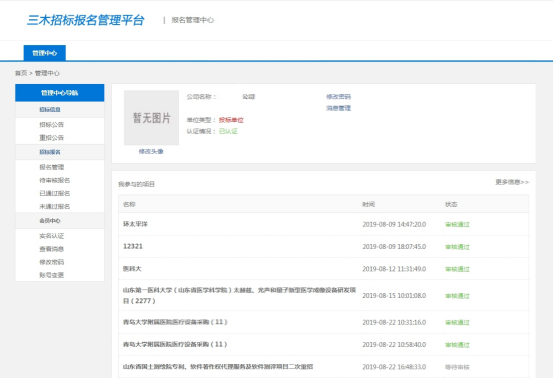Open 消息管理 link in the profile panel
The width and height of the screenshot is (553, 378).
point(338,108)
